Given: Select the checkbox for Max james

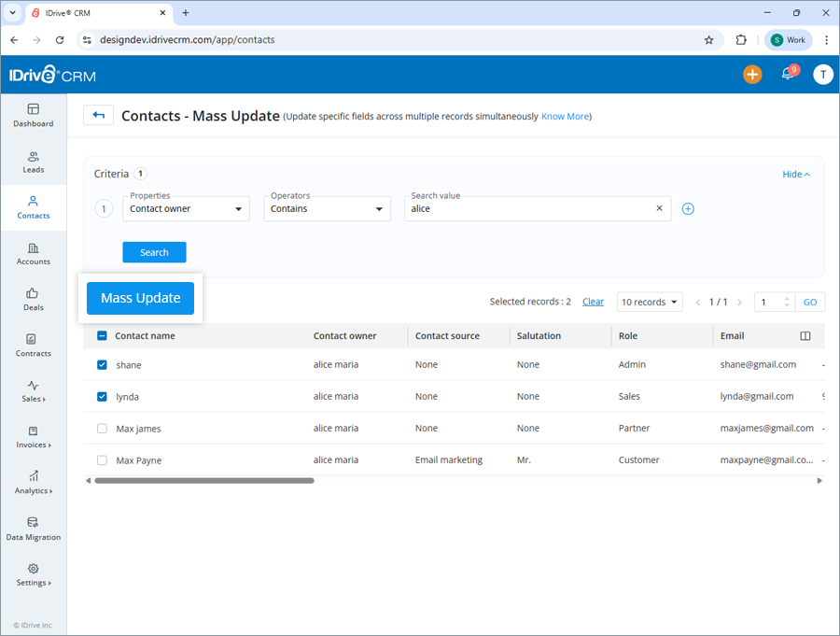Looking at the screenshot, I should click(101, 428).
